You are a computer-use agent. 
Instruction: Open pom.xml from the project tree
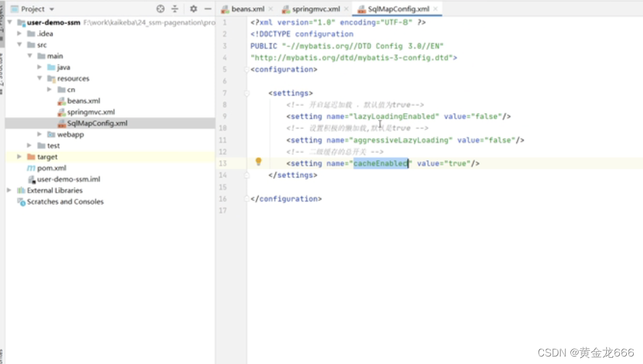coord(52,168)
